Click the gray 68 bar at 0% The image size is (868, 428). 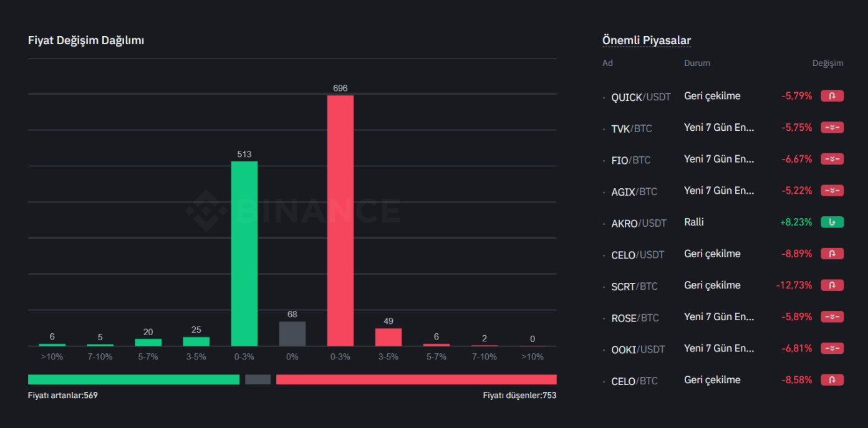point(292,334)
